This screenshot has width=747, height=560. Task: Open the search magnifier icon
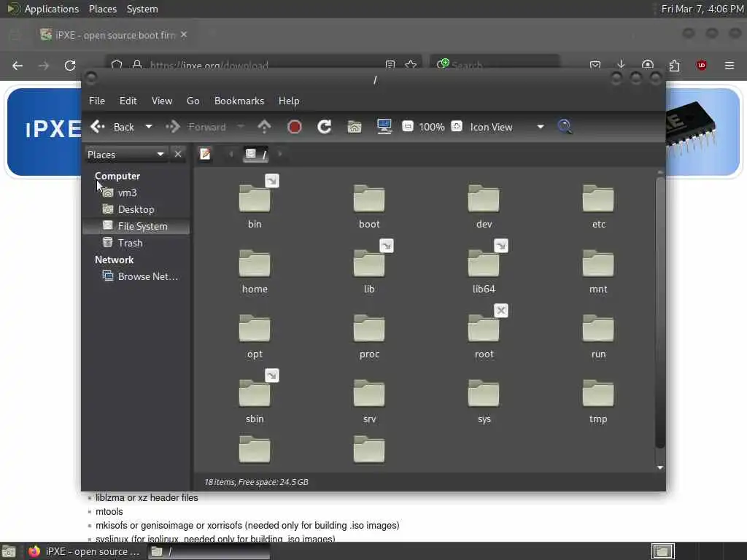(565, 127)
